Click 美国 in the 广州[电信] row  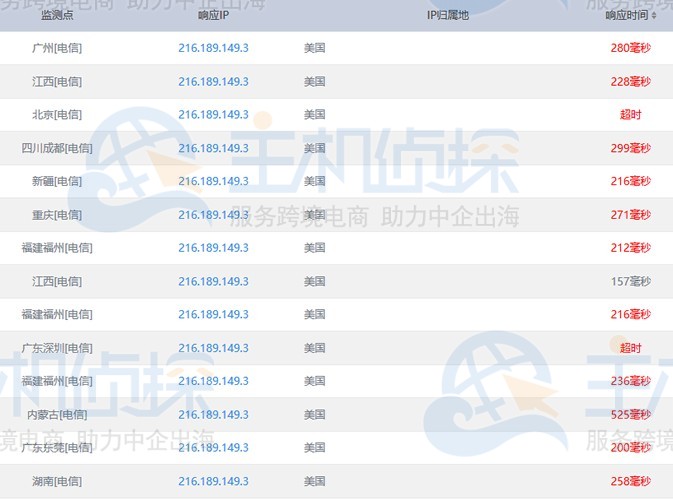(x=315, y=48)
